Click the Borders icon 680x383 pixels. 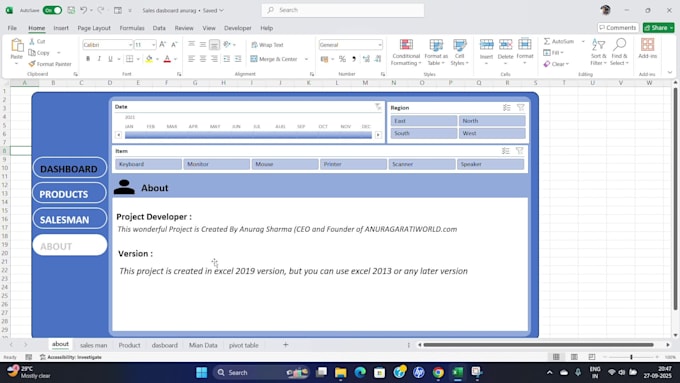(129, 59)
